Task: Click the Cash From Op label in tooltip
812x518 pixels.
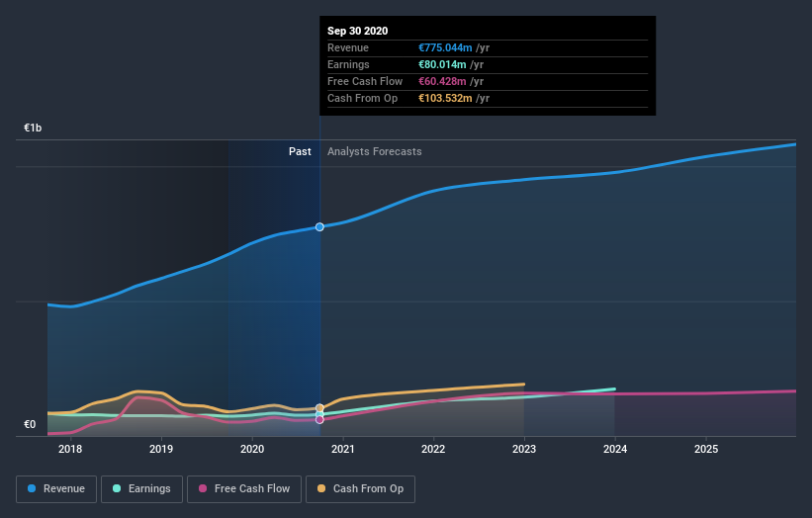Action: pos(363,98)
